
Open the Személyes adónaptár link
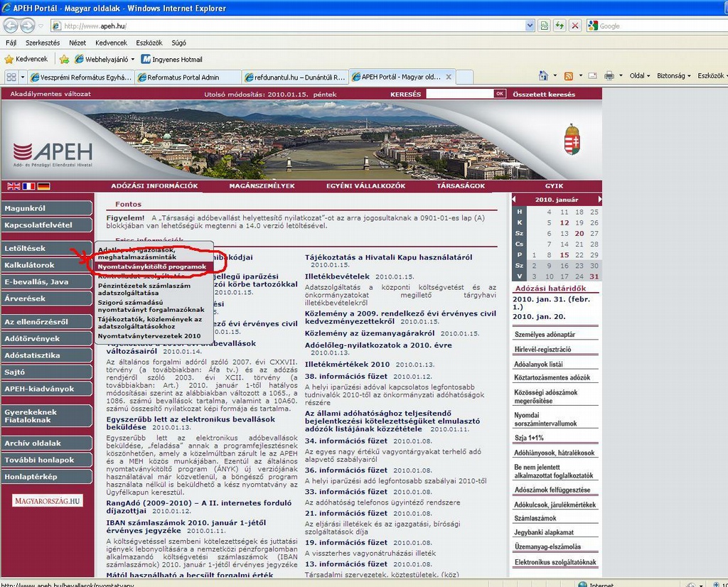click(545, 335)
